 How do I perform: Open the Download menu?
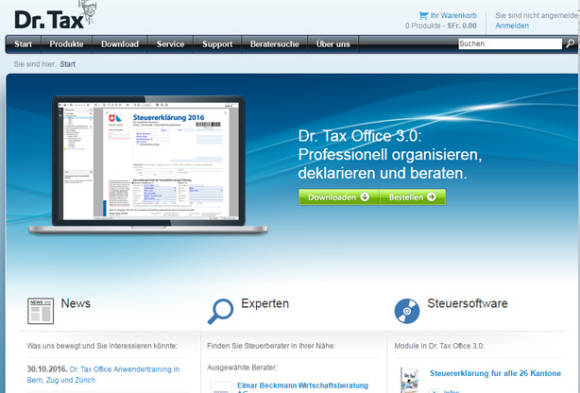(x=120, y=44)
